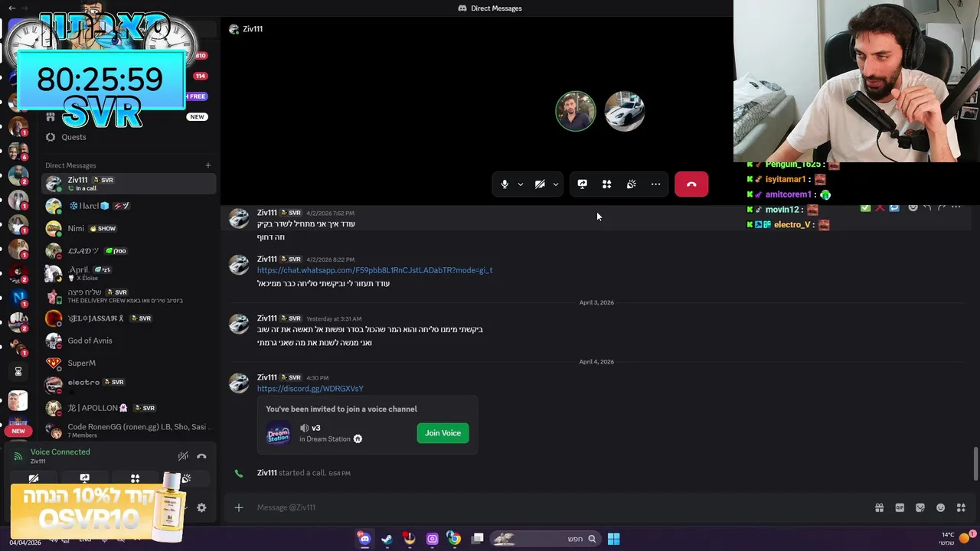The height and width of the screenshot is (551, 980).
Task: Toggle noise suppression in Voice Connected panel
Action: click(183, 456)
